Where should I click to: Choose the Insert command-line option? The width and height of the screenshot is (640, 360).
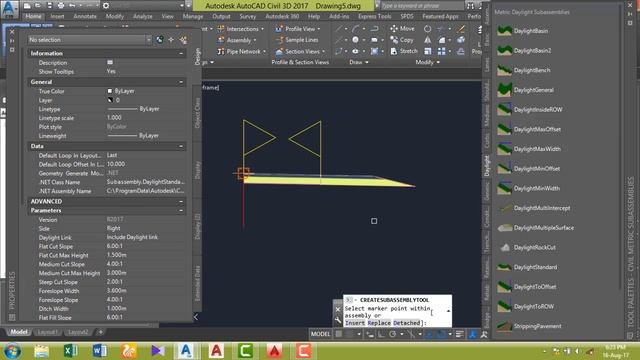click(355, 323)
